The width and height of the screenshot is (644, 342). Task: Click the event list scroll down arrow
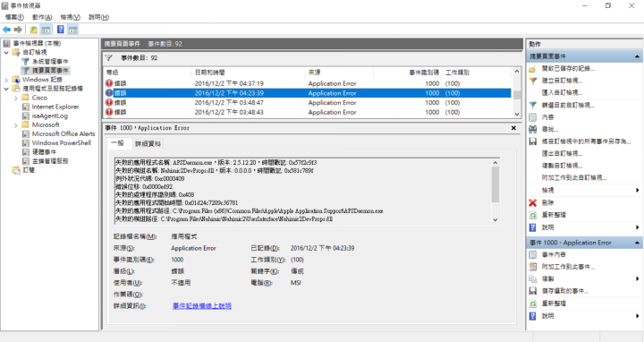[517, 115]
